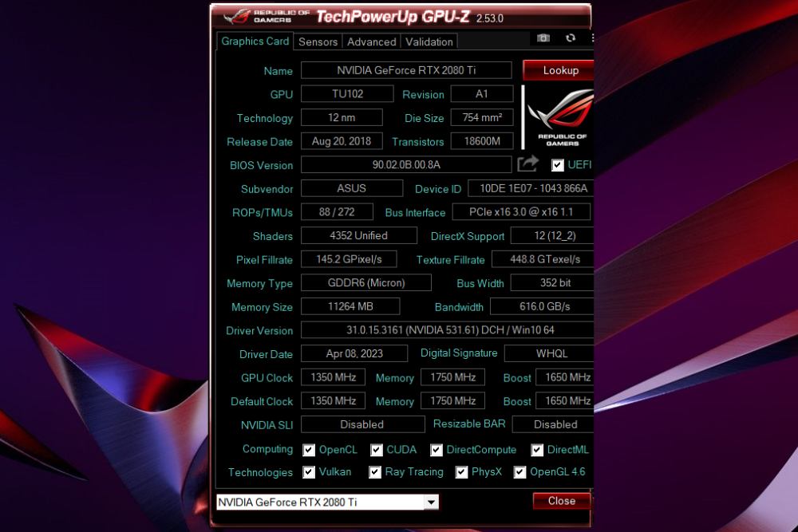Screen dimensions: 798x532
Task: Click the ROG logo in the title bar
Action: (237, 17)
